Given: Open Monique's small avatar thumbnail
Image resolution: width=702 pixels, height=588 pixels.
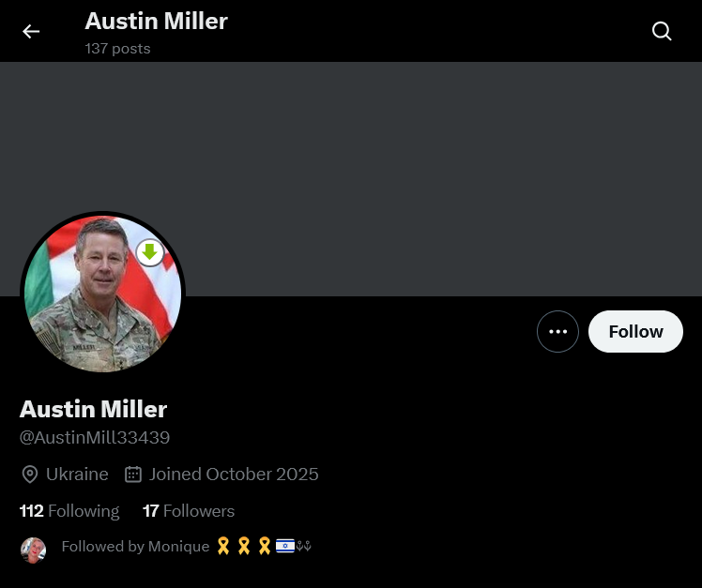Looking at the screenshot, I should coord(33,550).
